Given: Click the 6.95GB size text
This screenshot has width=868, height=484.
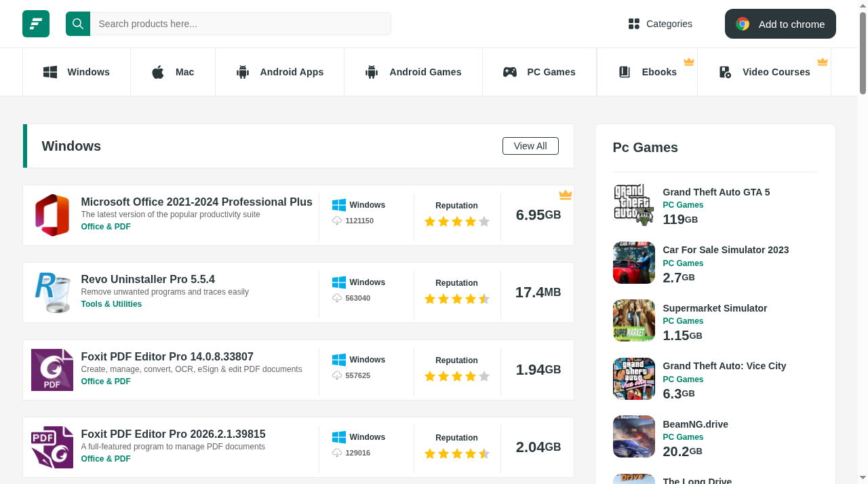Looking at the screenshot, I should tap(538, 215).
